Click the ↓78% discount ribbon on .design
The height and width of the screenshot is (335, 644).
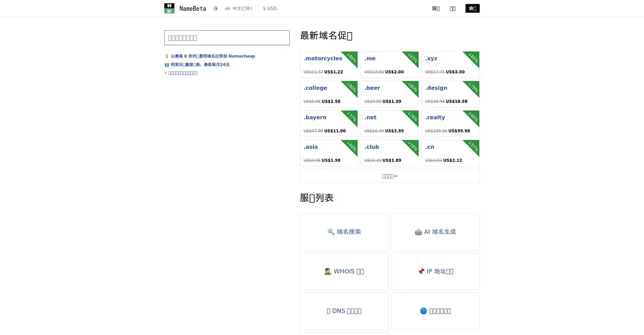(x=473, y=87)
